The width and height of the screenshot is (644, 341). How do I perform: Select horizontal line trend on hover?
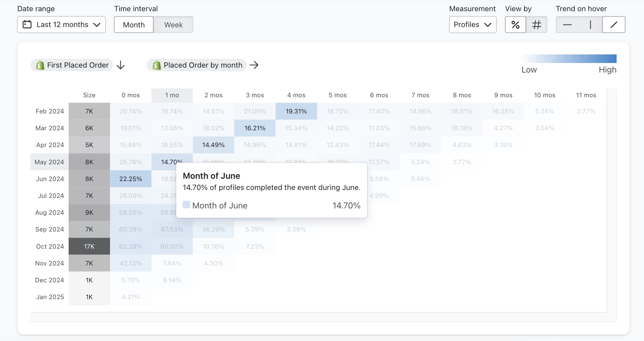(567, 25)
